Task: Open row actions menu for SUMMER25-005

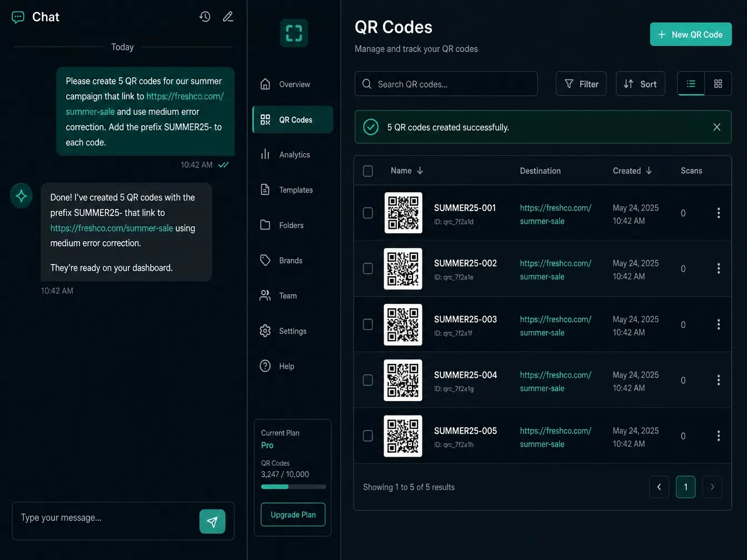Action: click(718, 436)
